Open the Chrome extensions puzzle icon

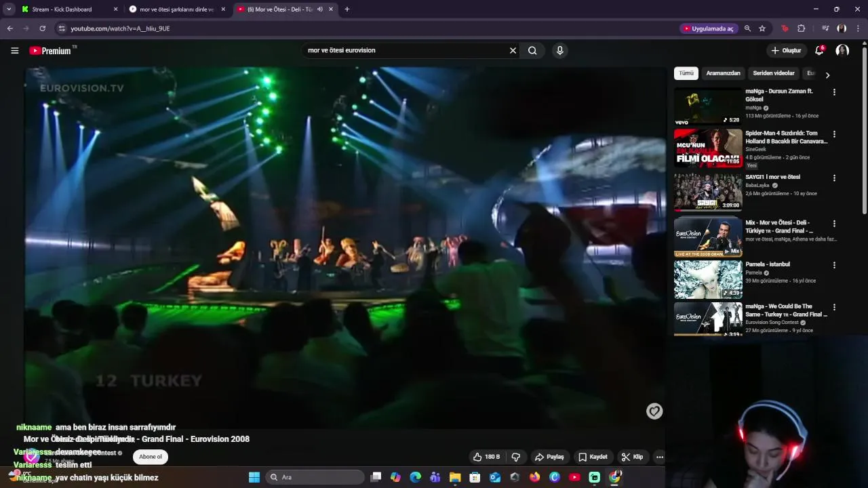click(x=801, y=28)
